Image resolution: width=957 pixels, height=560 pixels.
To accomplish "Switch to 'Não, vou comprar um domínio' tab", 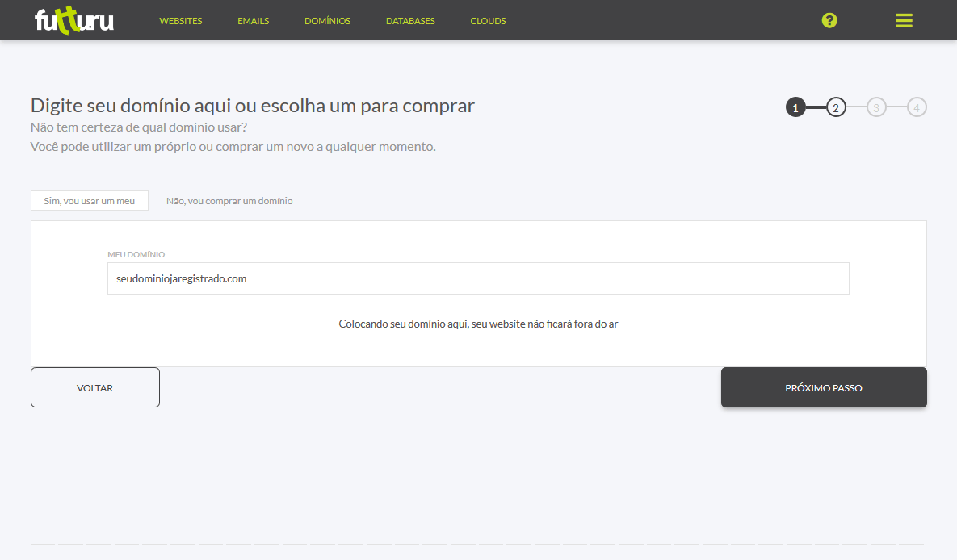I will 229,201.
